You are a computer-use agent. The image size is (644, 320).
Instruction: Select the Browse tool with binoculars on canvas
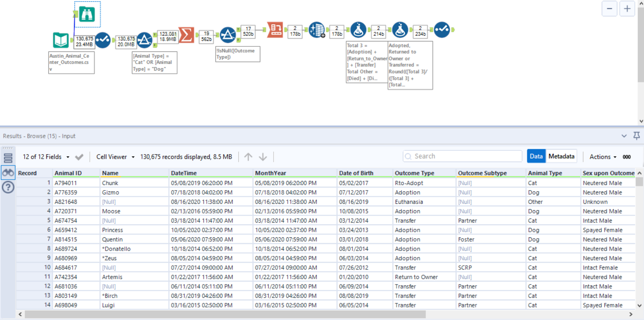pyautogui.click(x=87, y=14)
